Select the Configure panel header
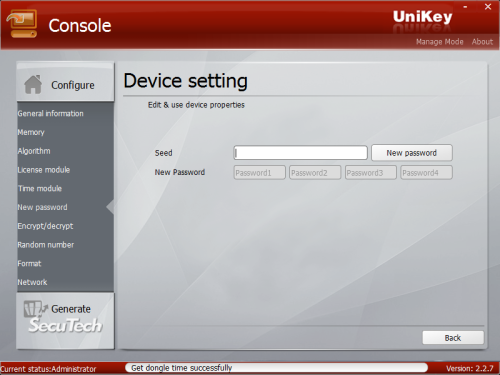The width and height of the screenshot is (500, 375). [65, 82]
